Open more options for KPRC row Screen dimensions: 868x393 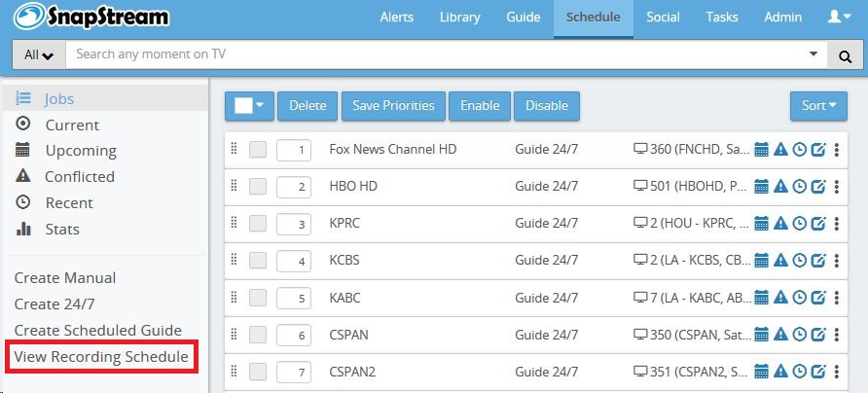[x=837, y=224]
